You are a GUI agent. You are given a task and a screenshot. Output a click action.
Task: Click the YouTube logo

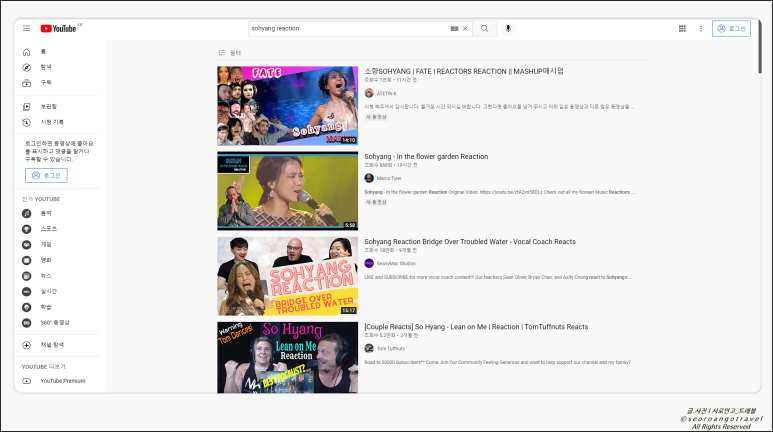(x=59, y=29)
